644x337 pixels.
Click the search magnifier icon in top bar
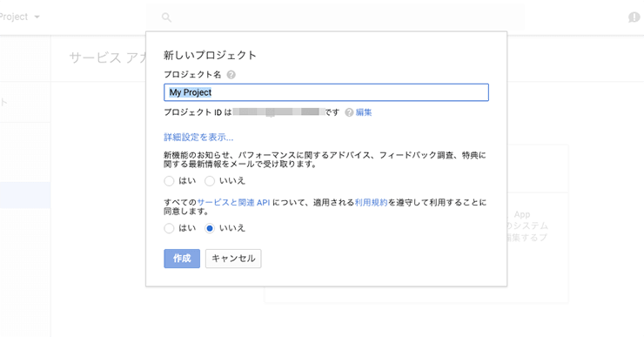point(166,17)
